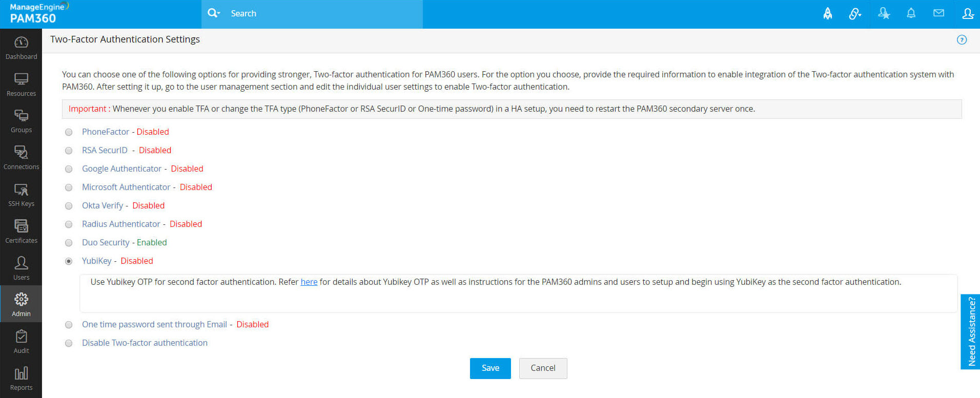This screenshot has width=980, height=398.
Task: Open the notifications bell
Action: coord(911,14)
